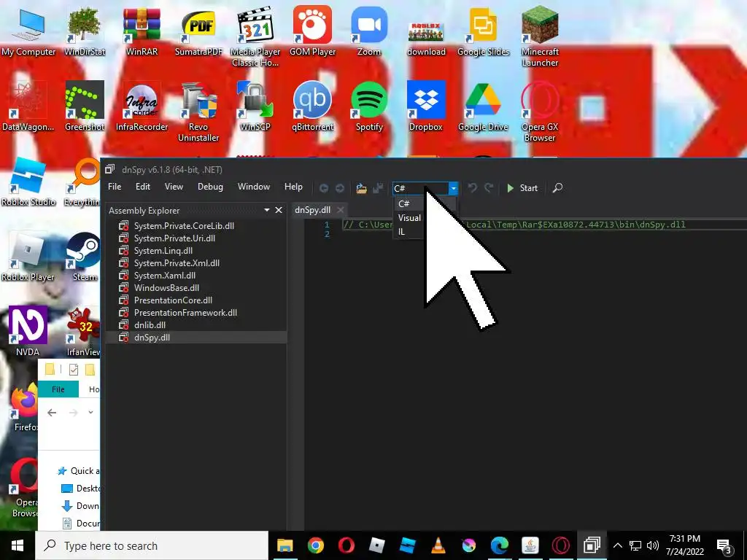Select System.Private.Uri.dll assembly
747x560 pixels.
(174, 238)
